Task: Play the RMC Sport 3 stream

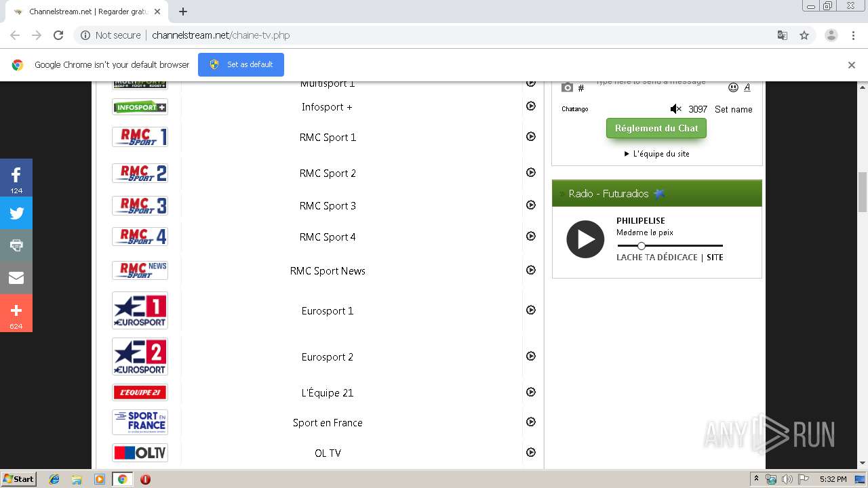Action: click(x=531, y=205)
